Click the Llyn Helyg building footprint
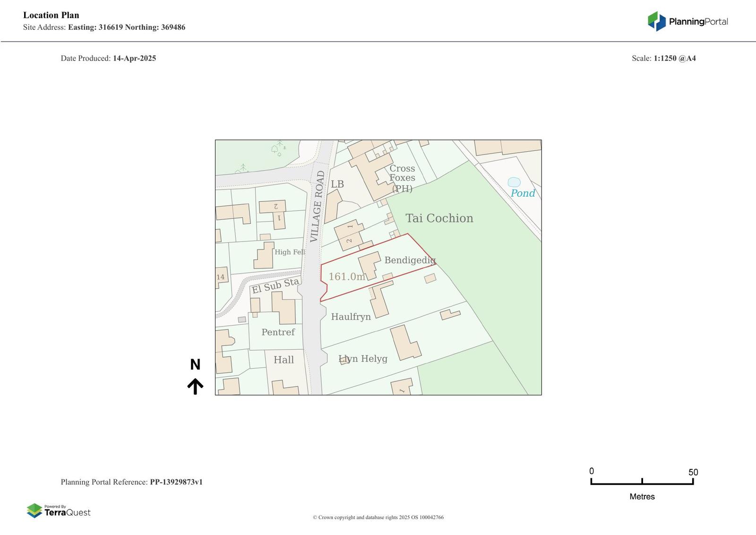The height and width of the screenshot is (535, 756). [405, 343]
